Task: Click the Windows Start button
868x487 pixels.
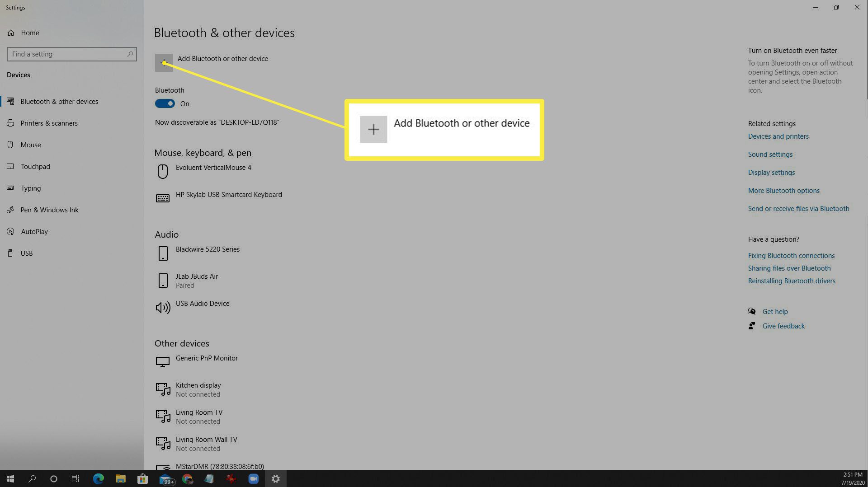Action: click(x=10, y=479)
